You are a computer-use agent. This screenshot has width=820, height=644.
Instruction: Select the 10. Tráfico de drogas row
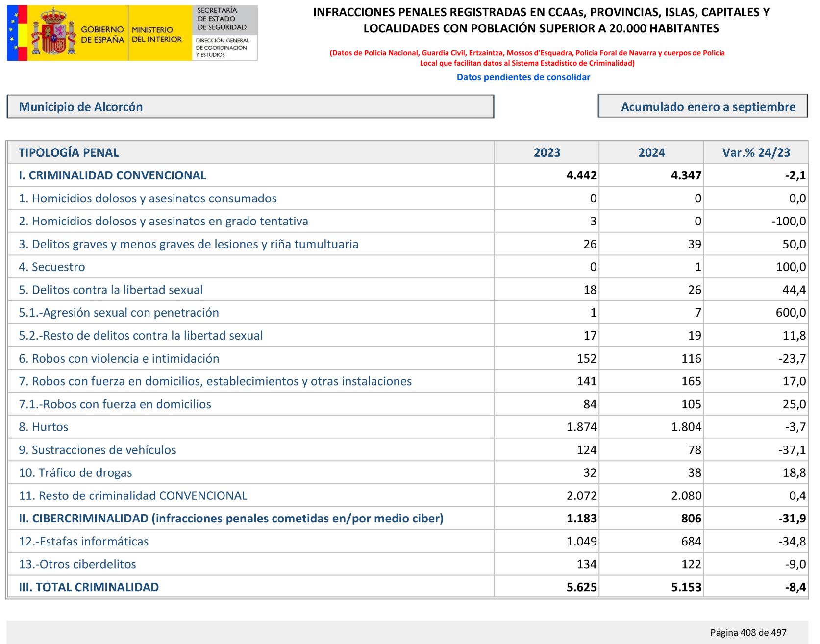click(x=75, y=473)
